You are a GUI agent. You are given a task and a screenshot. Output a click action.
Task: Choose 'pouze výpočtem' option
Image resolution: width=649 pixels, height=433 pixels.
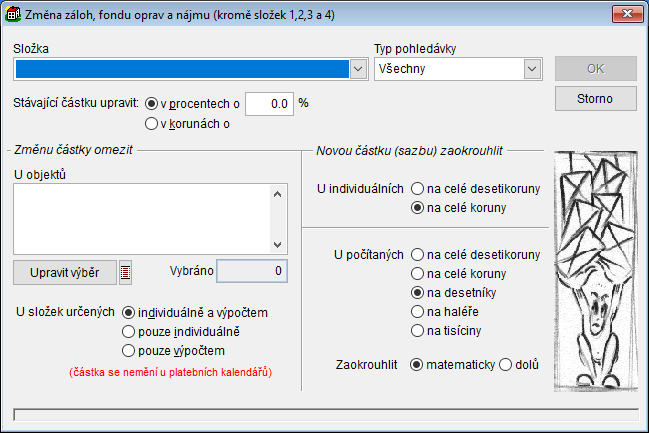(128, 350)
